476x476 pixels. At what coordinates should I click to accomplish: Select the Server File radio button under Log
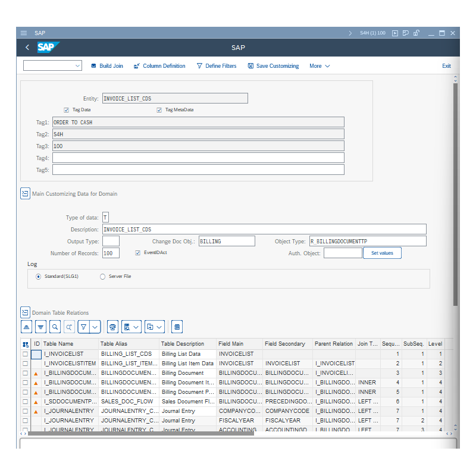[x=102, y=276]
